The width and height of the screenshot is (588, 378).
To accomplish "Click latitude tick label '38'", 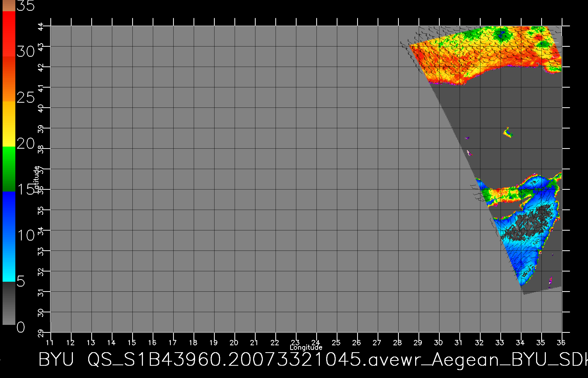I will 41,149.
